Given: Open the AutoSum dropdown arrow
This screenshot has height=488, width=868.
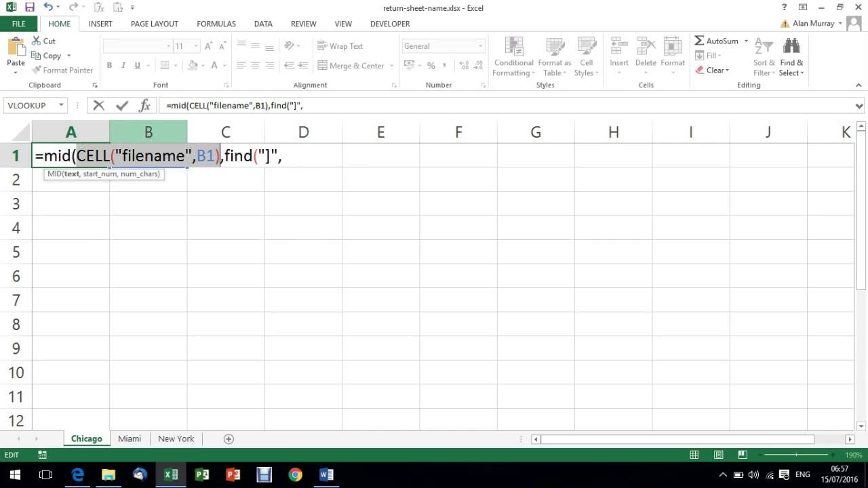Looking at the screenshot, I should tap(746, 41).
